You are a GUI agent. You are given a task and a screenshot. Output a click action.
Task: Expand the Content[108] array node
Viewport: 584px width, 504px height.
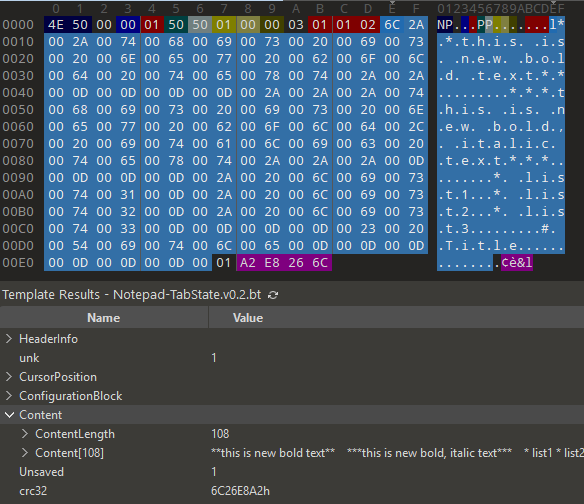25,453
